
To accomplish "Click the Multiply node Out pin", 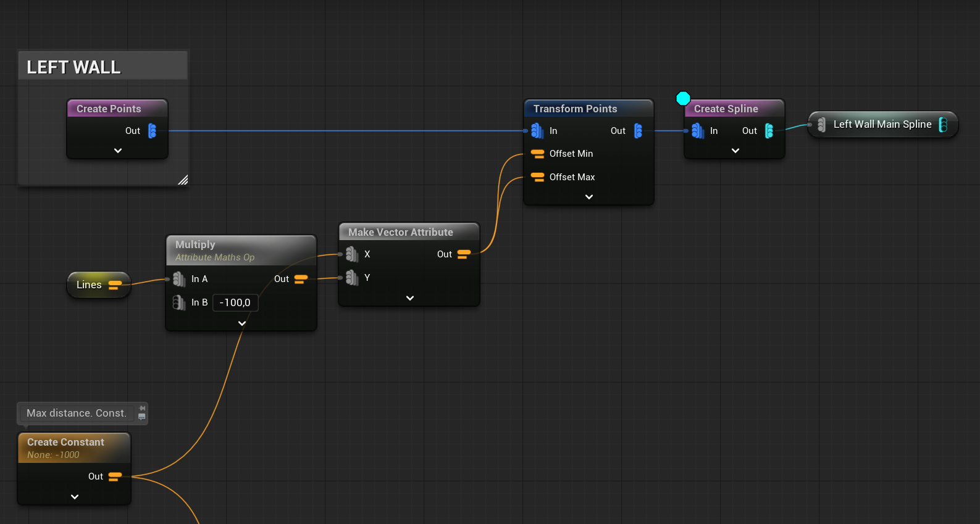I will pos(301,279).
